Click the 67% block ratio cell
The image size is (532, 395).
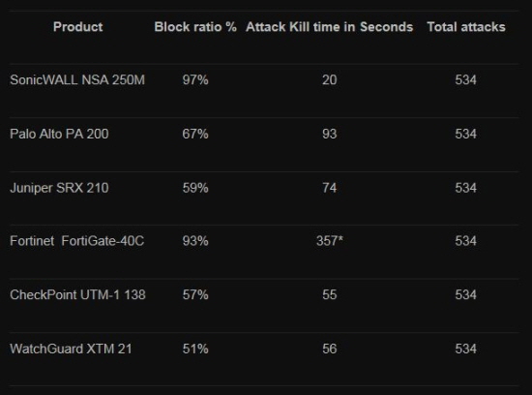[x=195, y=134]
